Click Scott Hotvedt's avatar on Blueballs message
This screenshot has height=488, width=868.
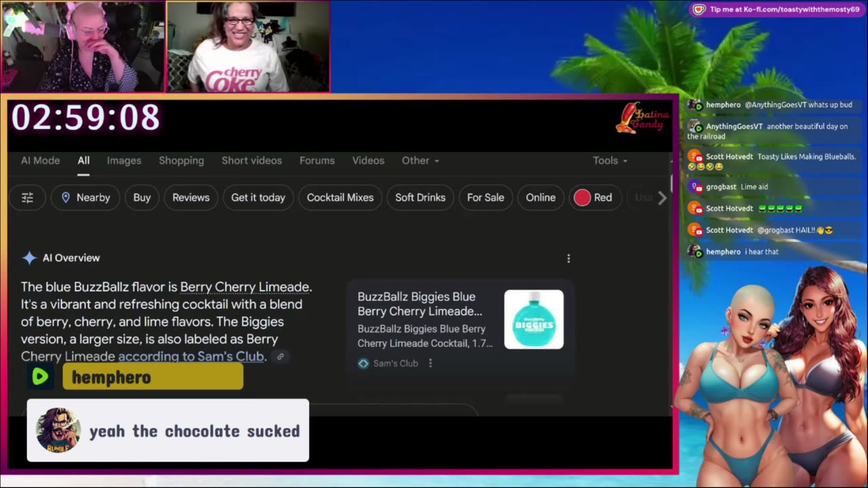[694, 157]
